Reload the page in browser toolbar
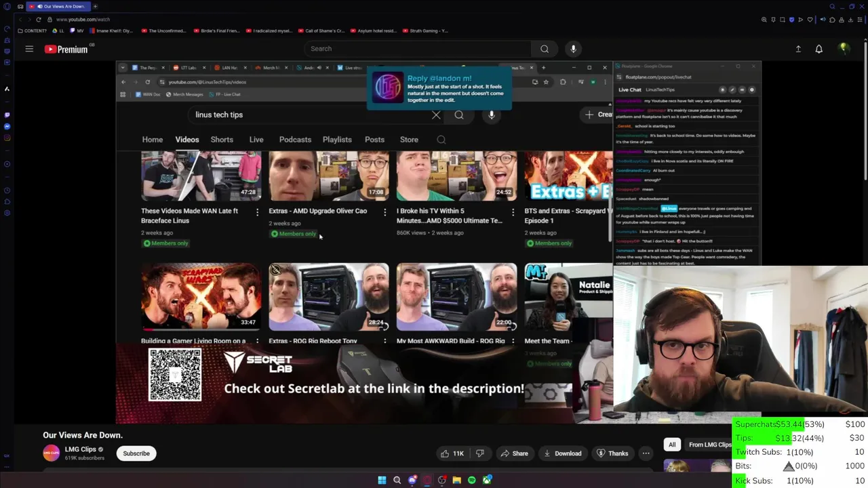This screenshot has height=488, width=868. click(x=38, y=19)
